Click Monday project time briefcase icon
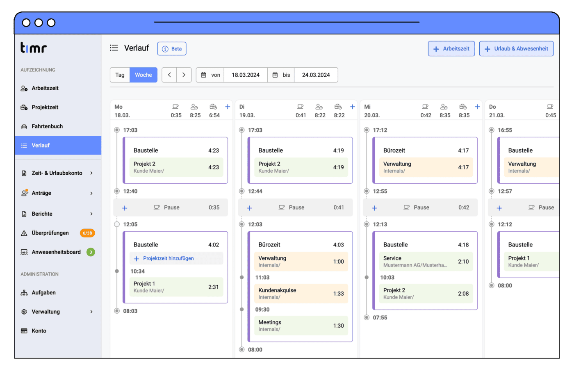Image resolution: width=574 pixels, height=392 pixels. pyautogui.click(x=213, y=107)
